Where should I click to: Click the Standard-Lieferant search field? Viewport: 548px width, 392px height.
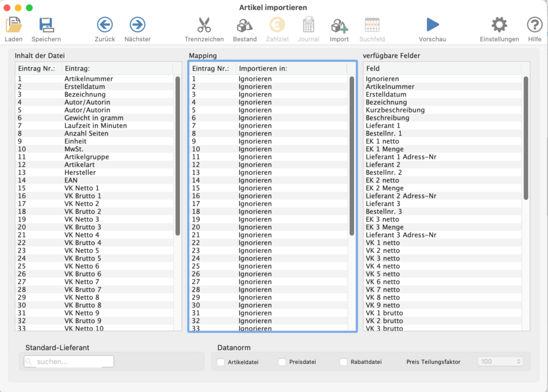pos(69,362)
